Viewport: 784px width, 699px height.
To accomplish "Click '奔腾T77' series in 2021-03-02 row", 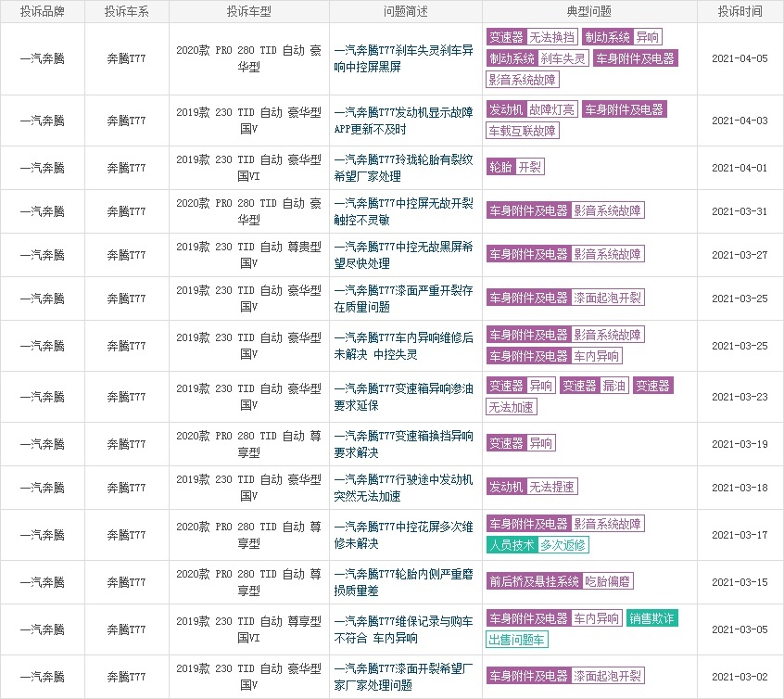I will 127,677.
